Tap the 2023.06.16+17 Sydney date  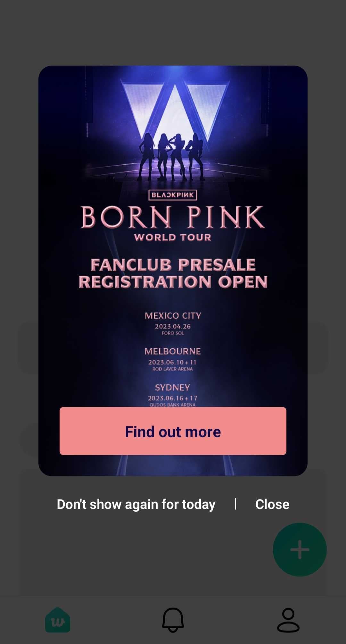pyautogui.click(x=173, y=398)
